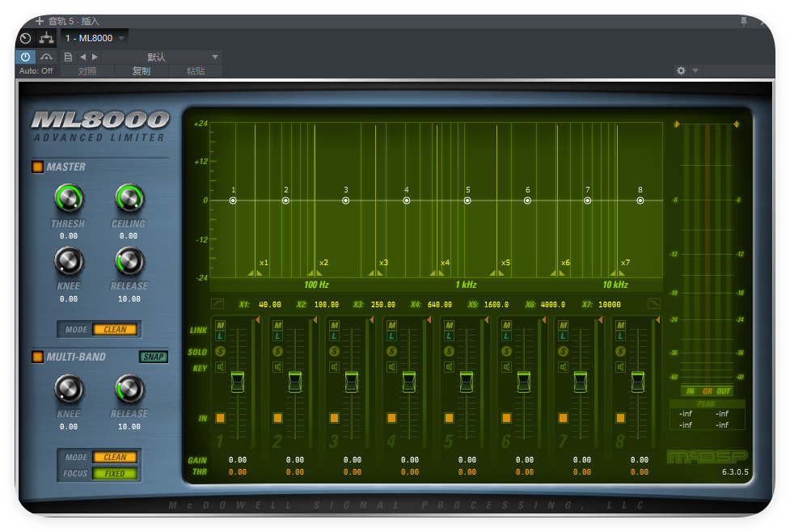Solo band 4 with its S button
The image size is (790, 532).
(392, 351)
